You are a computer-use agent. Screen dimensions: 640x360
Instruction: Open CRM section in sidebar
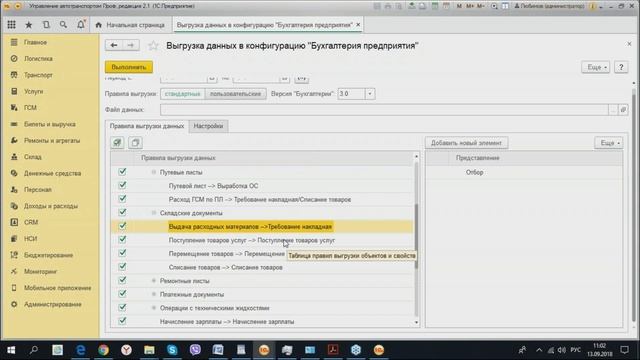[31, 222]
